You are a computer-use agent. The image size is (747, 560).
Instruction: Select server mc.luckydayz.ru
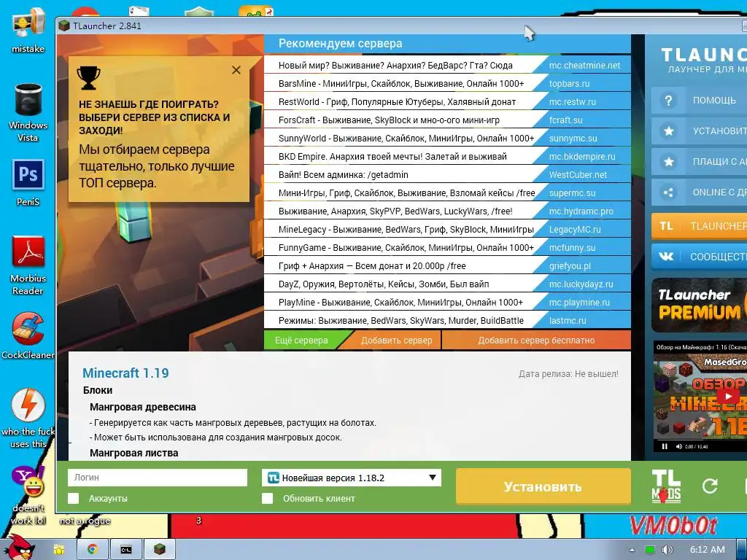tap(581, 284)
